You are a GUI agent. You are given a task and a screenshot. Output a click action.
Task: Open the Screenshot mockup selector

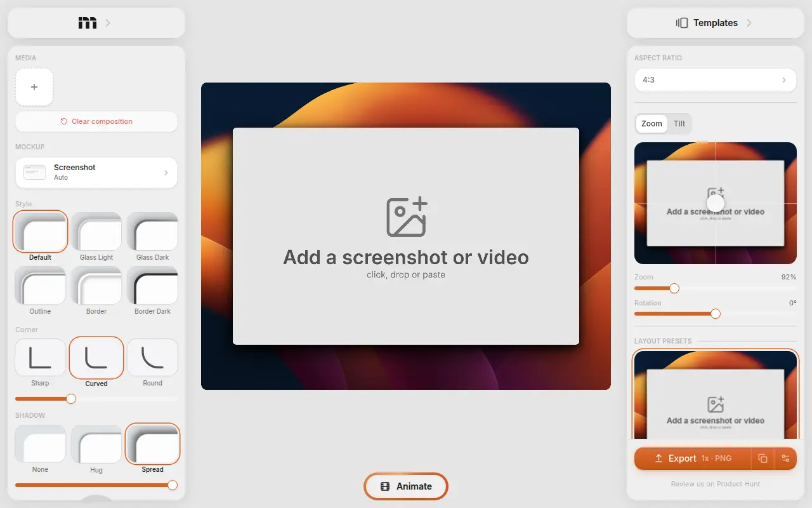point(96,172)
